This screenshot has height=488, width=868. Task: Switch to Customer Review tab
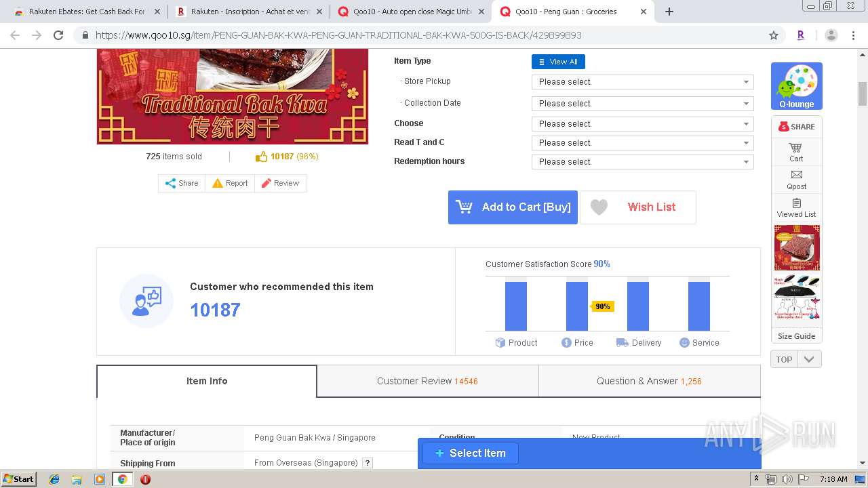tap(427, 381)
